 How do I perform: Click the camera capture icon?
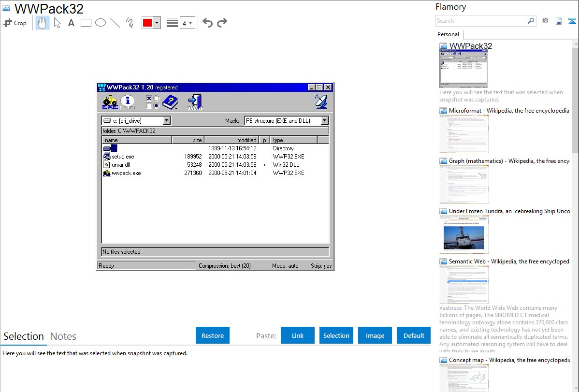click(x=545, y=21)
